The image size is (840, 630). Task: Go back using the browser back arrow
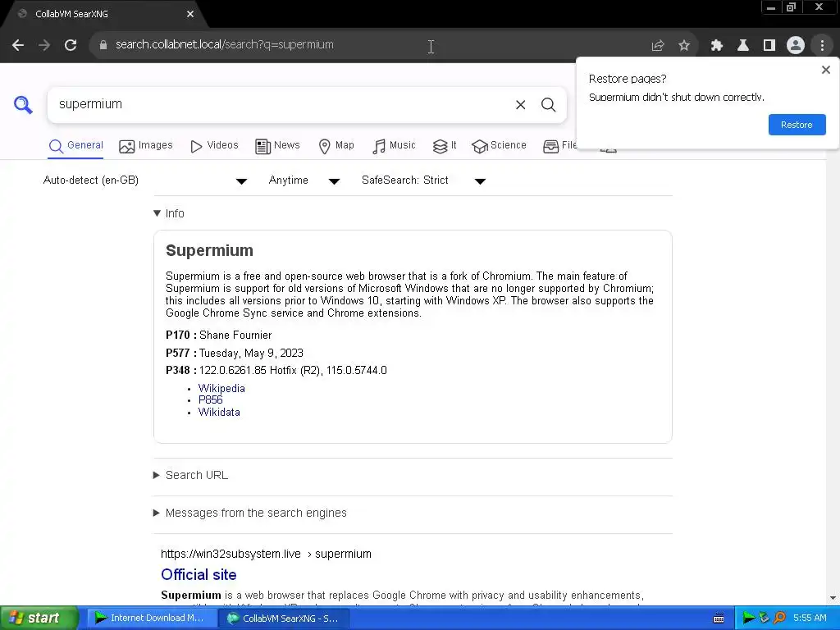point(18,46)
